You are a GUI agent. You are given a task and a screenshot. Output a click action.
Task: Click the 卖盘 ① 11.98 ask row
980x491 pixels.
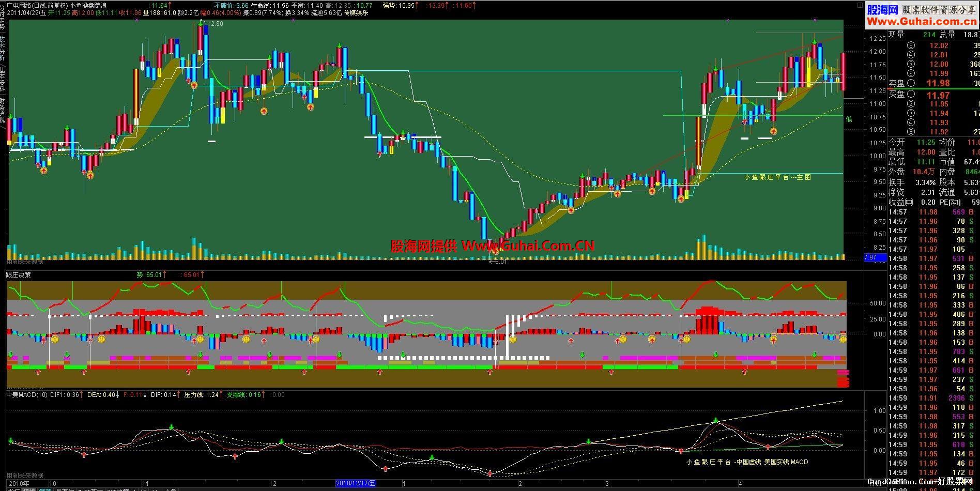[933, 83]
